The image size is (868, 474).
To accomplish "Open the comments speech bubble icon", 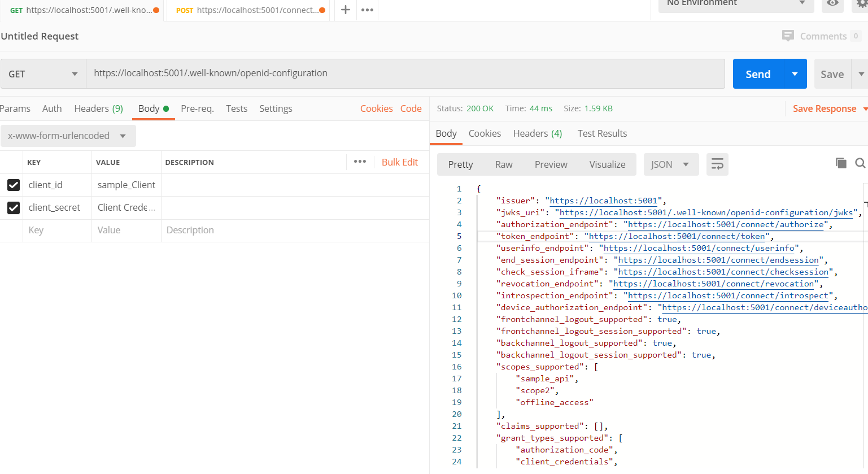I will (788, 36).
